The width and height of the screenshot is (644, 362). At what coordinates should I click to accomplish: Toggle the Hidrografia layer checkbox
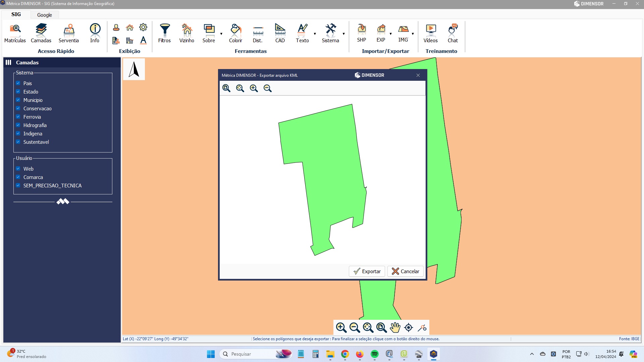point(18,125)
